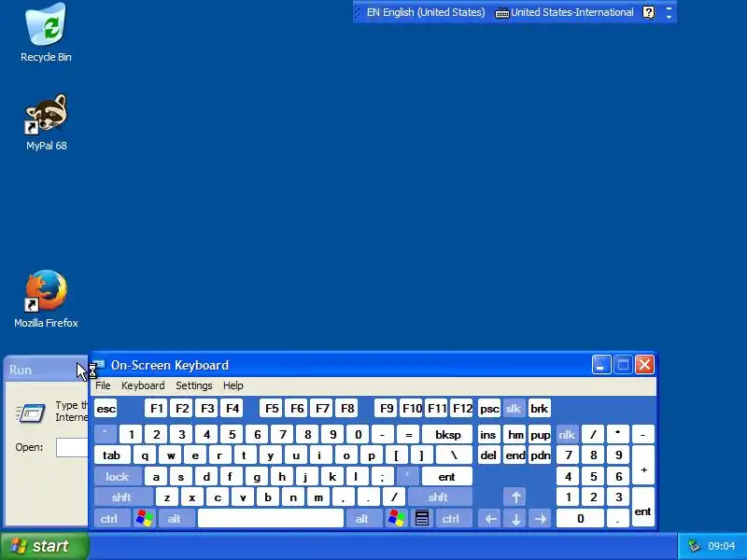This screenshot has width=747, height=560.
Task: Click the pup page up key
Action: (541, 434)
